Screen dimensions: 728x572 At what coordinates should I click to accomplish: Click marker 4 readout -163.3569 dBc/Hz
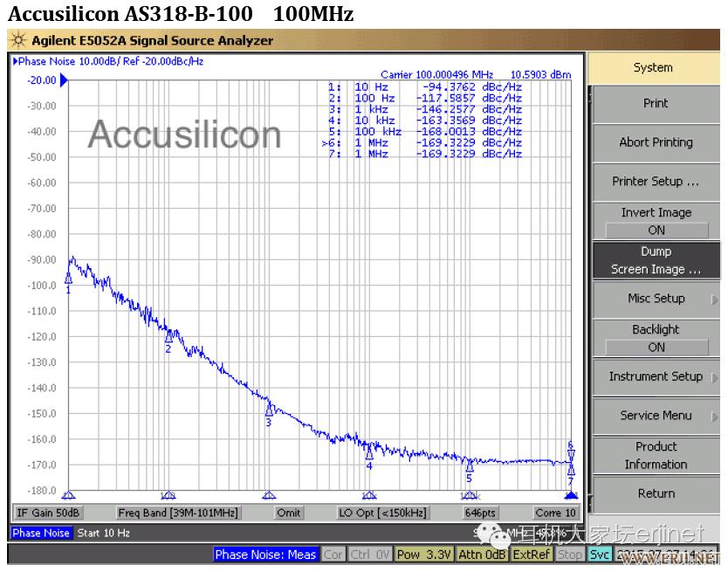(469, 121)
